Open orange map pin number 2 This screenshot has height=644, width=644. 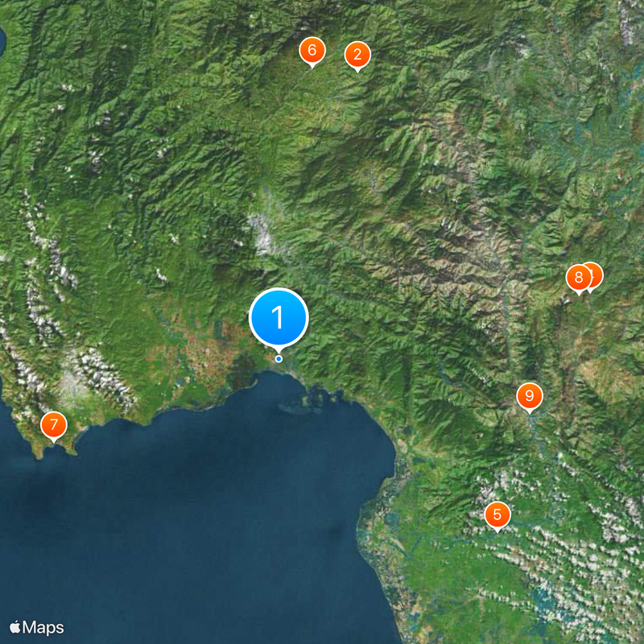coord(357,55)
